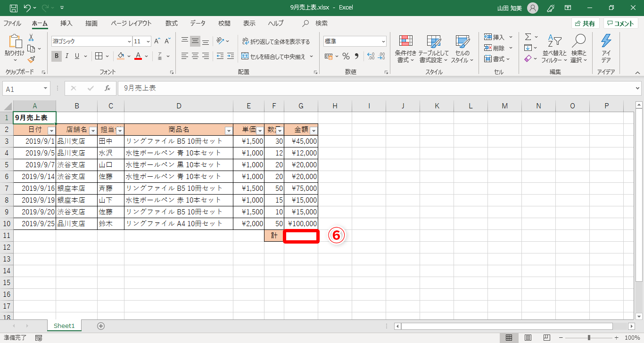The image size is (644, 343).
Task: Apply the yellow fill color
Action: click(121, 56)
